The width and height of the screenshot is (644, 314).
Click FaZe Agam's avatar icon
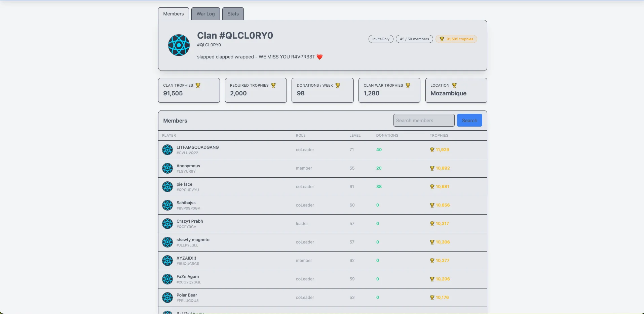[167, 279]
